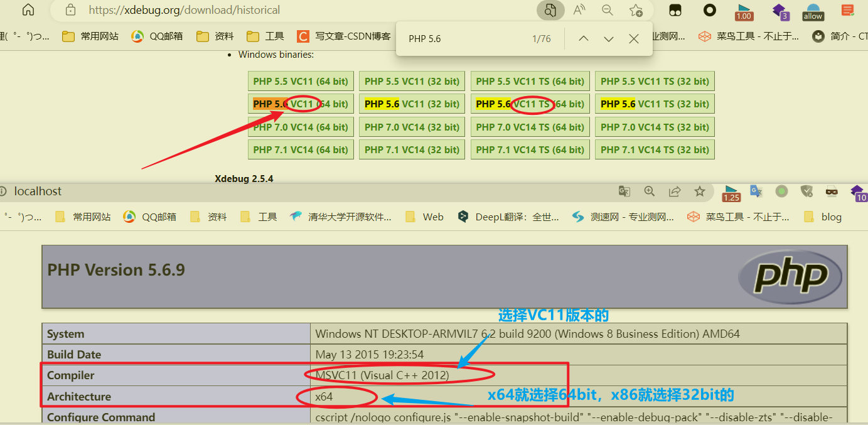
Task: Download PHP 7.1 VC14 TS (32 bit)
Action: pos(655,149)
